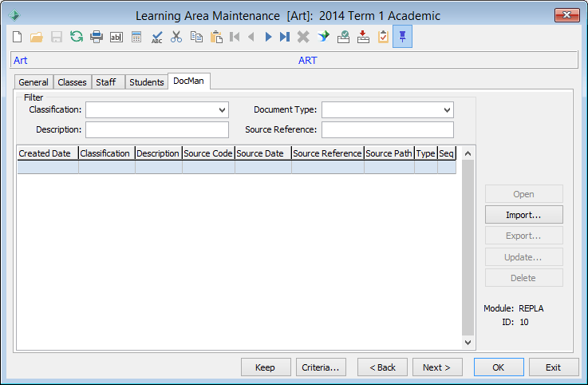This screenshot has height=385, width=588.
Task: Confirm with the OK button
Action: pyautogui.click(x=499, y=367)
